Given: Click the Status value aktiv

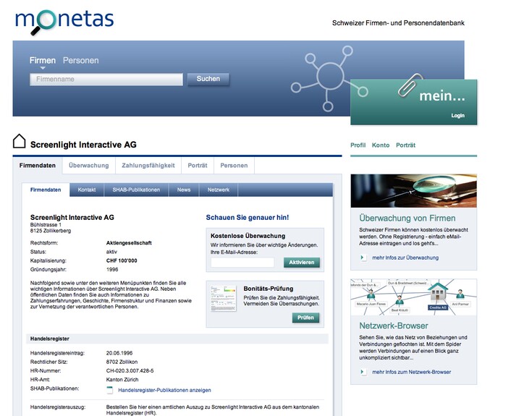Looking at the screenshot, I should tap(111, 252).
